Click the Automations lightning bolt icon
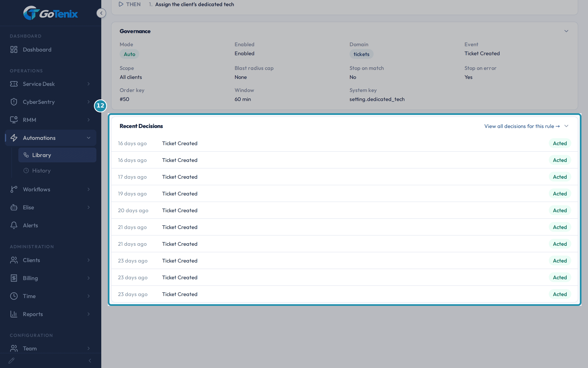 14,138
